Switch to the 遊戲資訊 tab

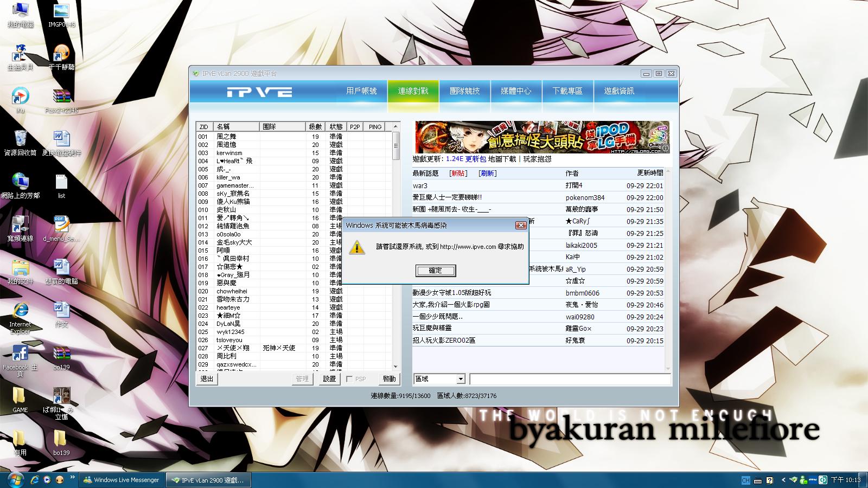pos(619,91)
